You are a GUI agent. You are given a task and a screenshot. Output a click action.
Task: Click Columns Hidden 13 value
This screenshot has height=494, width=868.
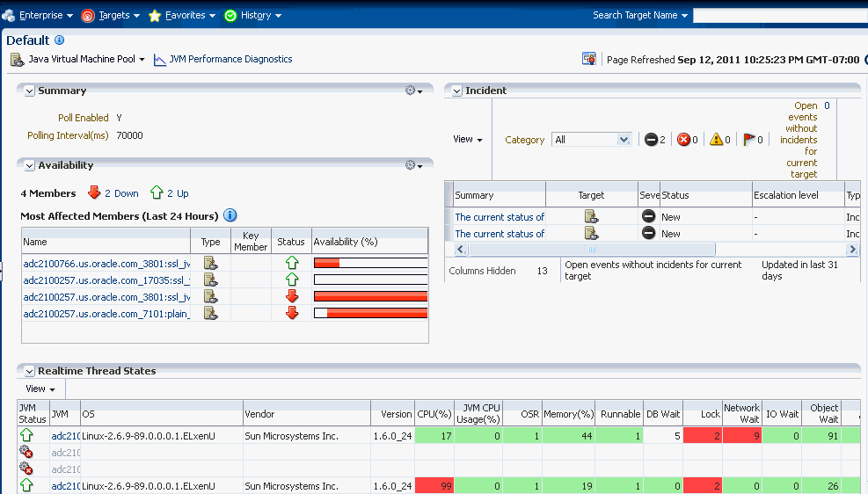coord(542,271)
